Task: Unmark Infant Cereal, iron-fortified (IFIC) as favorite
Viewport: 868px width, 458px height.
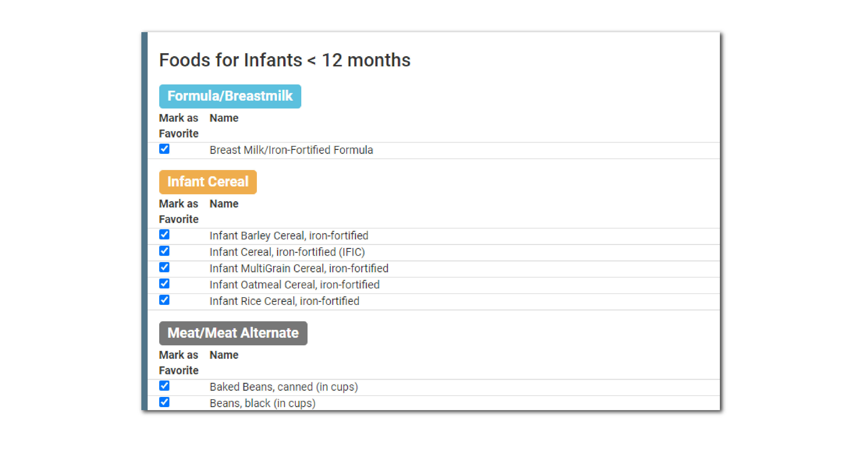Action: [165, 251]
